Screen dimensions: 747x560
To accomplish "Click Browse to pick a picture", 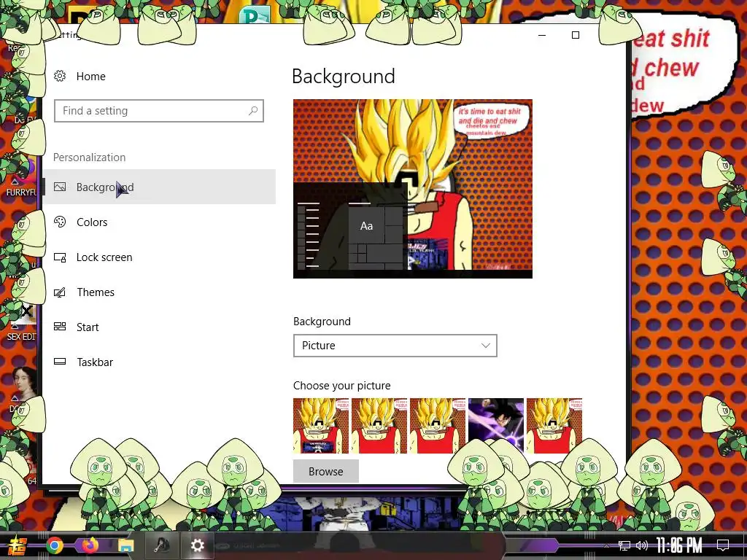I will [326, 472].
